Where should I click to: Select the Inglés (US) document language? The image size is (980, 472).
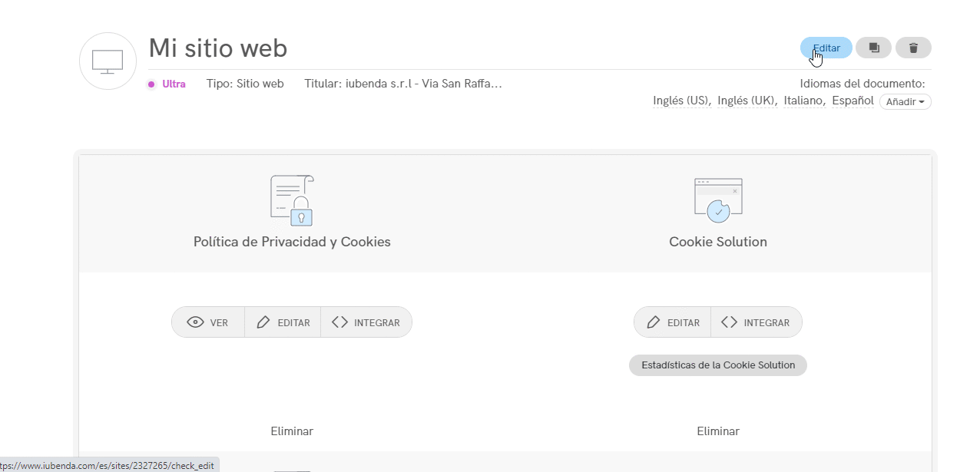pyautogui.click(x=680, y=101)
